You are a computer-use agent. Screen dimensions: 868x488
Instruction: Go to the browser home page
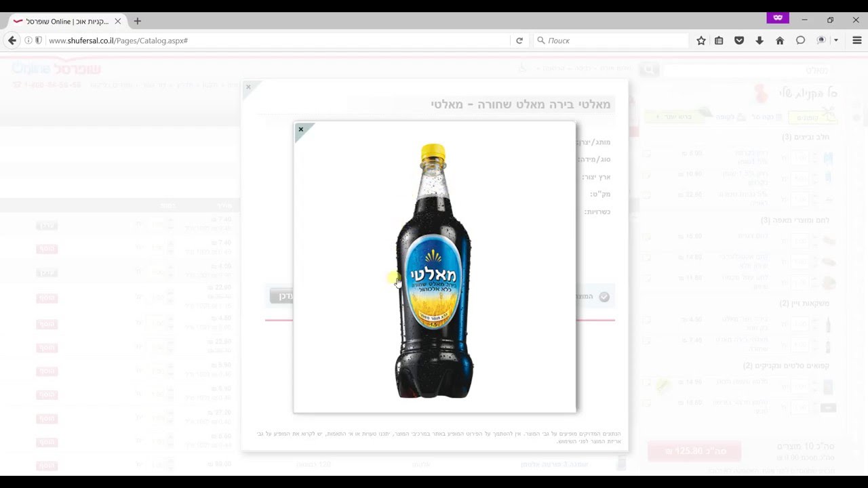[x=780, y=41]
